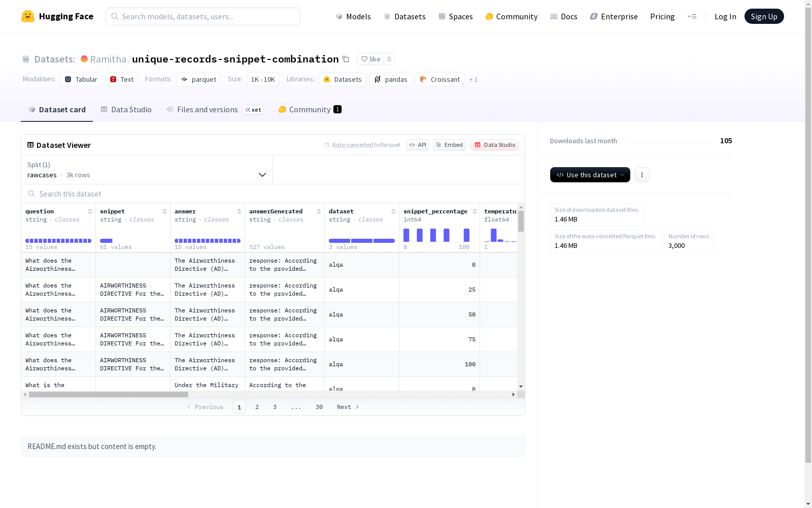812x508 pixels.
Task: Click the table vertical scrollbar thumb
Action: [521, 221]
